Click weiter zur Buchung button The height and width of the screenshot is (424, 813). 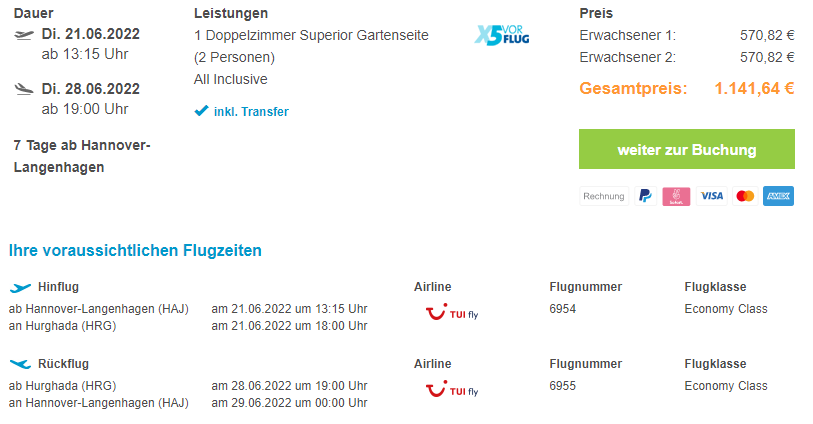686,149
